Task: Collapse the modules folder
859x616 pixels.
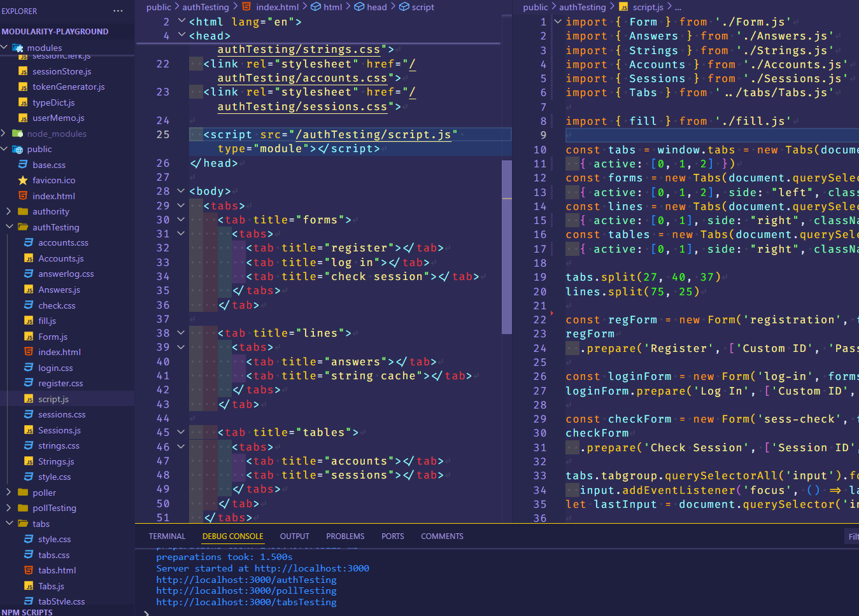Action: click(4, 48)
